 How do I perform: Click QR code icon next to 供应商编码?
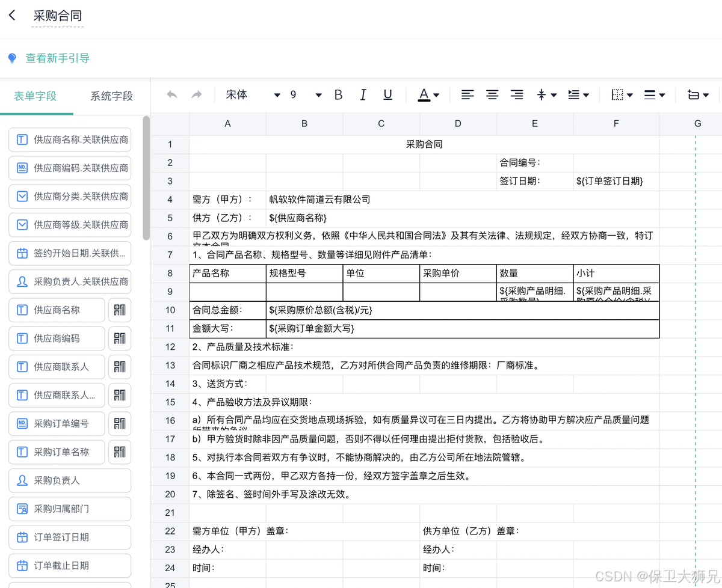pos(120,338)
